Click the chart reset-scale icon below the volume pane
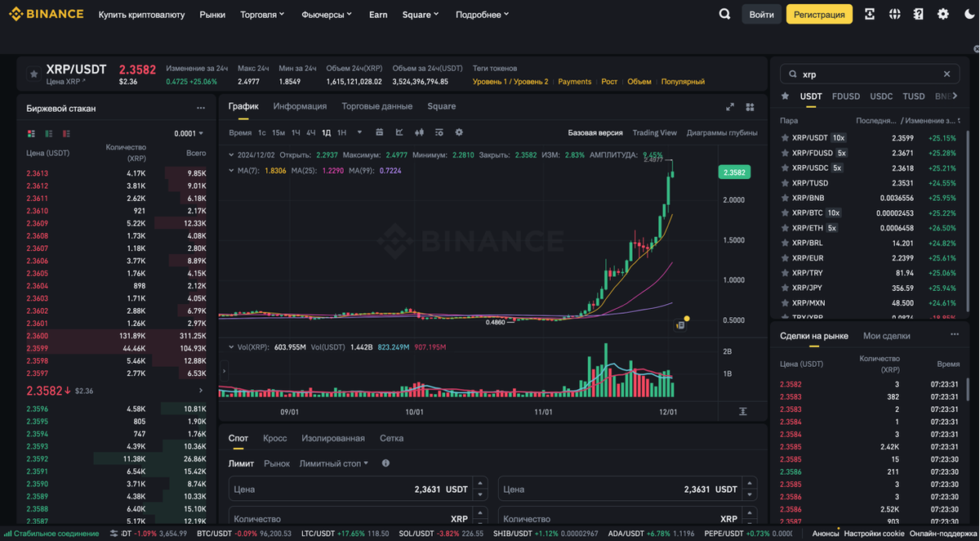The width and height of the screenshot is (980, 541). pos(742,412)
